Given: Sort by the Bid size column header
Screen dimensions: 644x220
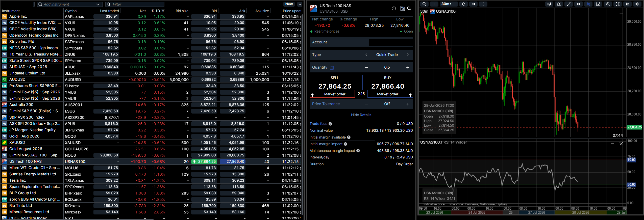Looking at the screenshot, I should [x=182, y=11].
